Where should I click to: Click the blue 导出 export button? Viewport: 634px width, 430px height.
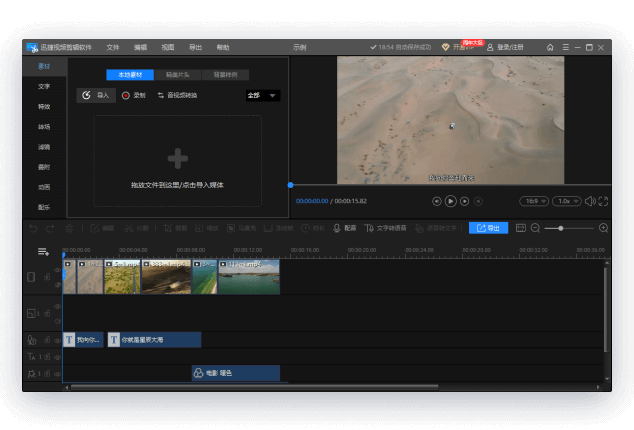click(488, 228)
